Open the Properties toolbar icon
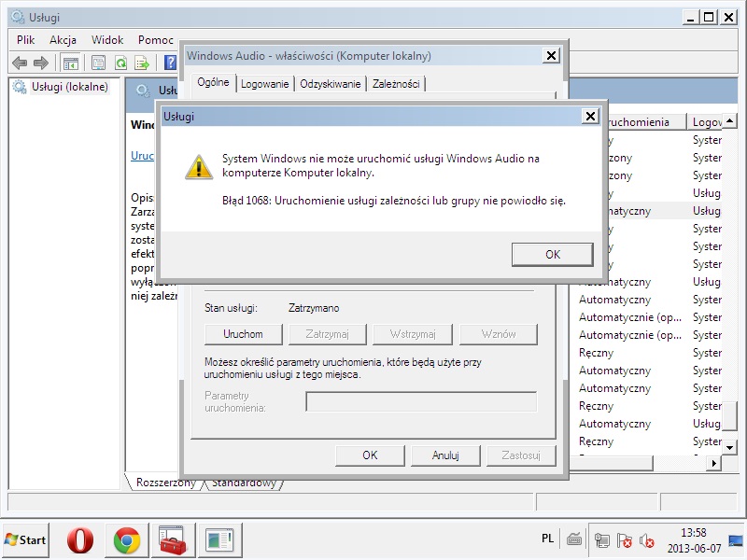 tap(99, 63)
